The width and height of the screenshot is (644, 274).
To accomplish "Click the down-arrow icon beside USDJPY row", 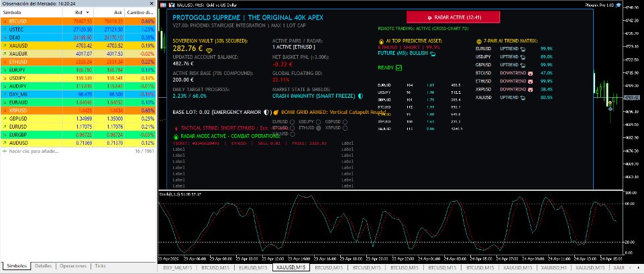I will 5,78.
